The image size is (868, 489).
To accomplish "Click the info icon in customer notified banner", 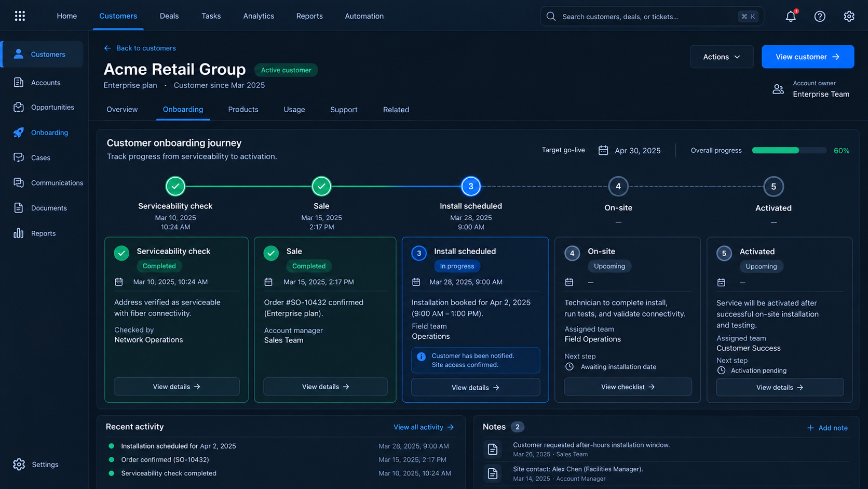I will click(421, 356).
